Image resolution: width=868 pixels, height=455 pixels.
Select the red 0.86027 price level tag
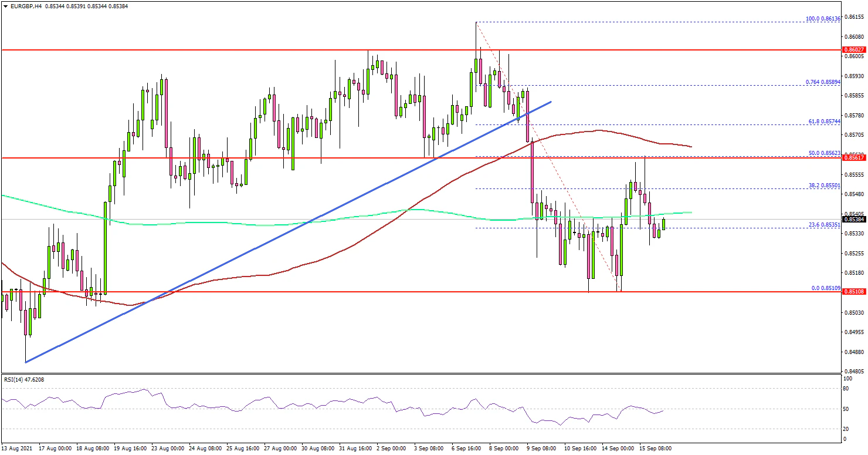(854, 50)
